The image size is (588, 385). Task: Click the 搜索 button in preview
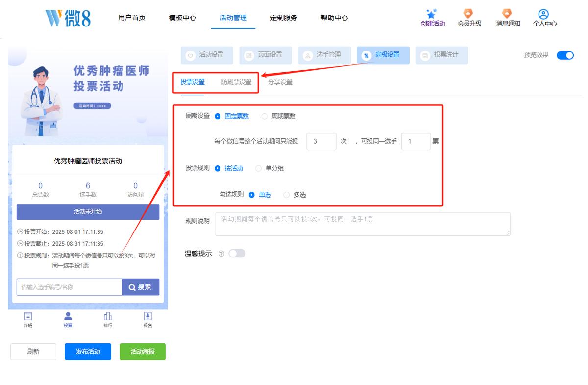(x=141, y=287)
